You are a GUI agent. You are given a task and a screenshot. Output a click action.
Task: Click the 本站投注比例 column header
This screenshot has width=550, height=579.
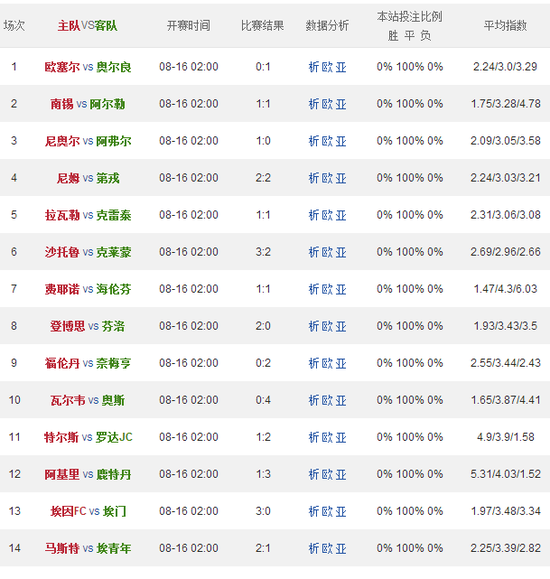pos(410,17)
